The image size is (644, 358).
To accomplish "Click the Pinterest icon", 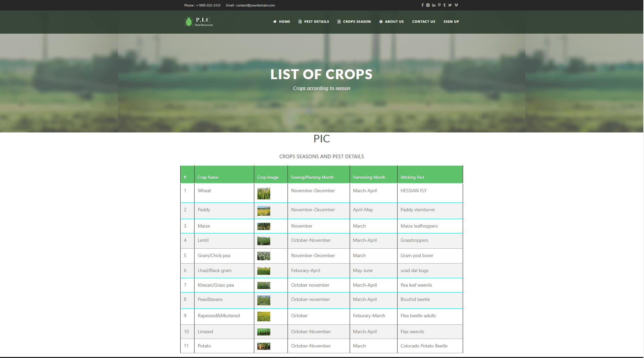I will (x=439, y=5).
